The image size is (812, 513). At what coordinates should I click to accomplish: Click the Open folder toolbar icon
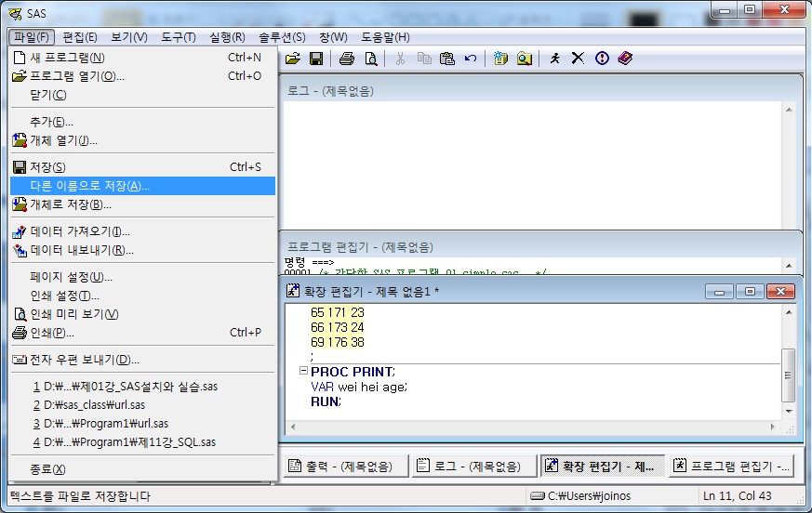point(293,59)
